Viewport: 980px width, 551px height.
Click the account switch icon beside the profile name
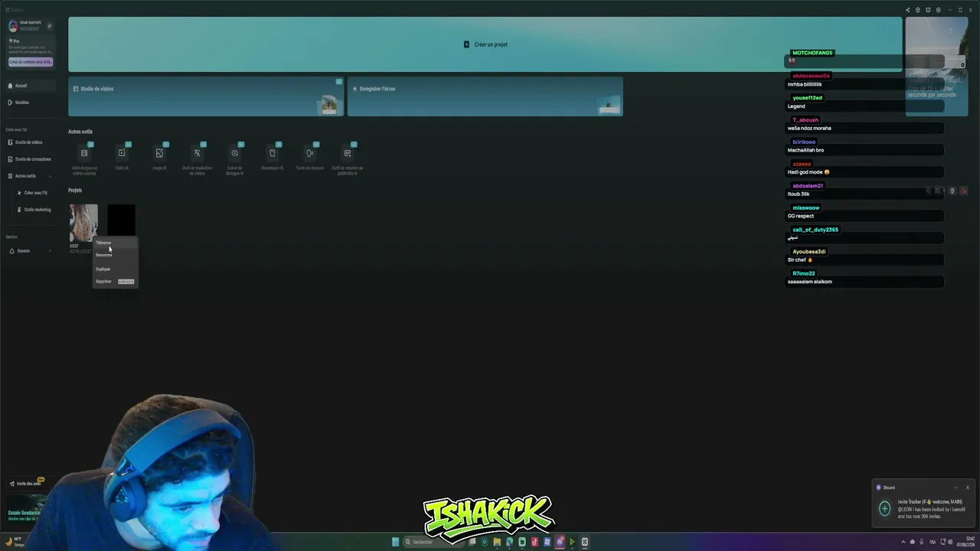click(50, 26)
